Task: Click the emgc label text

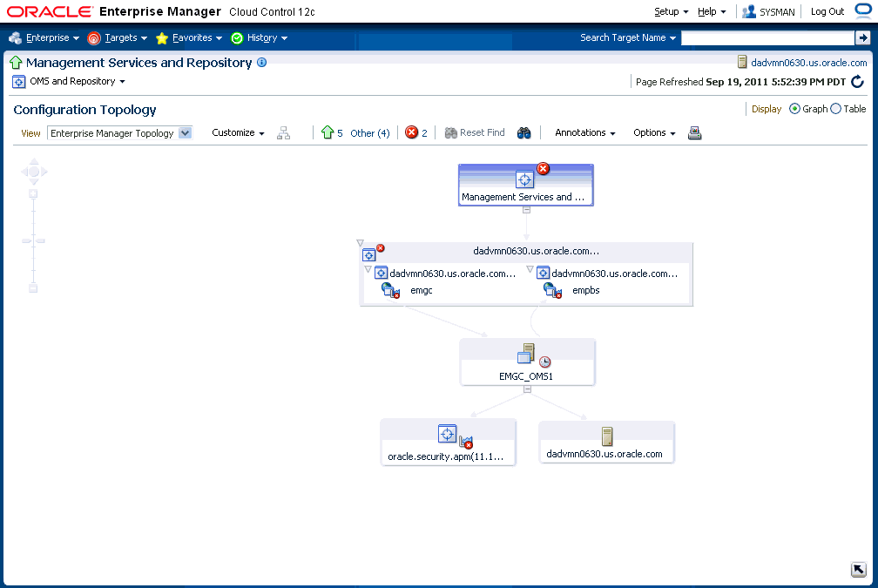Action: tap(421, 290)
